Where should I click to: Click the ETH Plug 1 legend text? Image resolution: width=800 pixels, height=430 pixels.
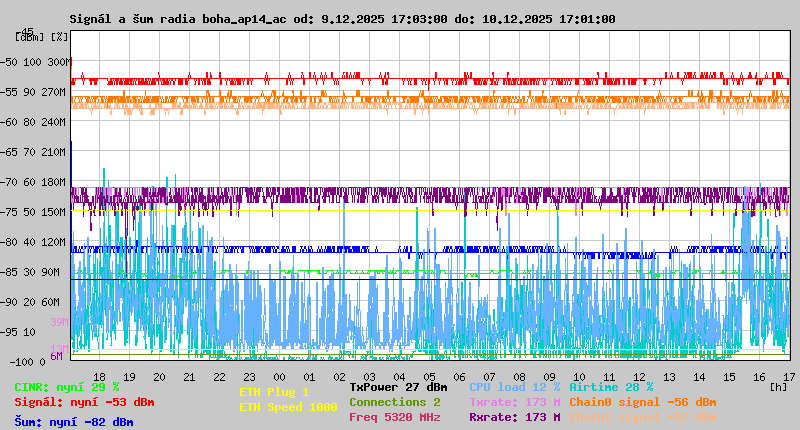point(274,392)
